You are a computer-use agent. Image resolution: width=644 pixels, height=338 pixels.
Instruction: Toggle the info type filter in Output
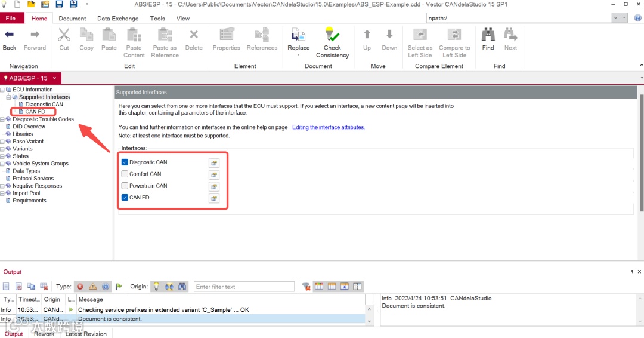click(x=106, y=287)
